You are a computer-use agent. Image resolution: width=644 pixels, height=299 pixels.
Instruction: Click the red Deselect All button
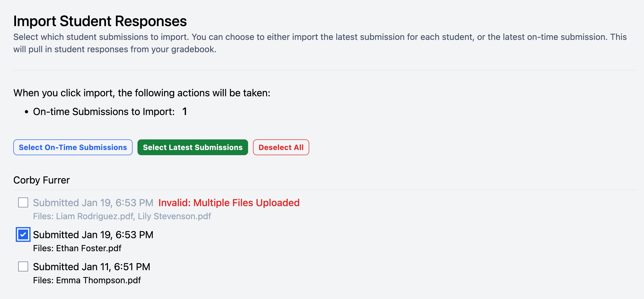pos(281,147)
